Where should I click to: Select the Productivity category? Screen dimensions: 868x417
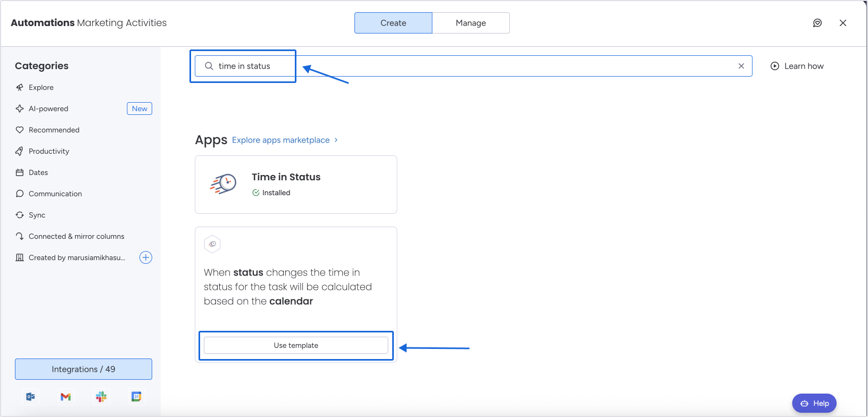(x=49, y=151)
